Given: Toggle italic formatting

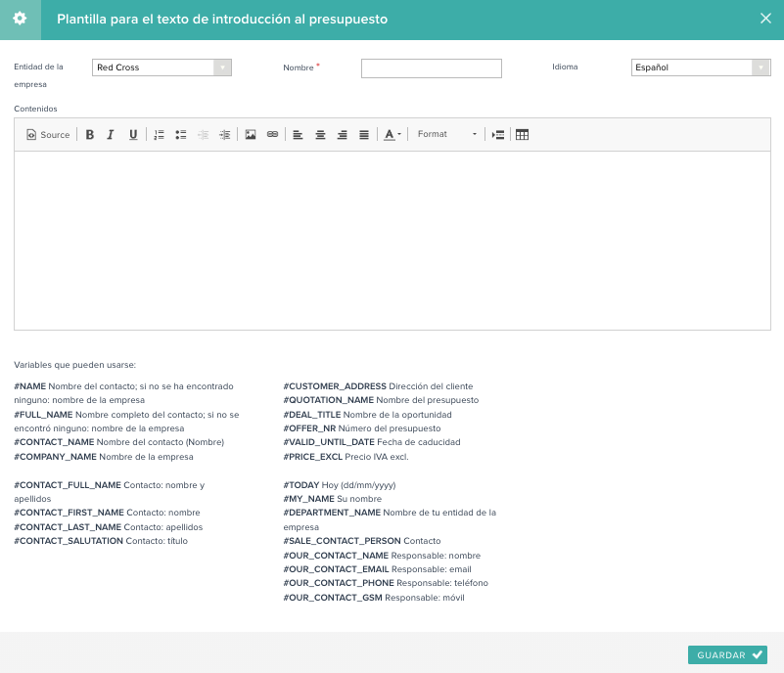Looking at the screenshot, I should (111, 134).
